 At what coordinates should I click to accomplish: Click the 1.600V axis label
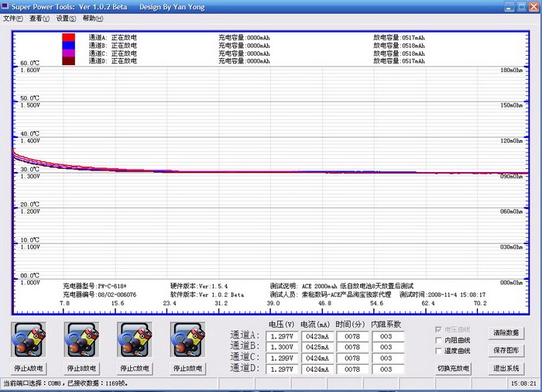click(x=30, y=70)
